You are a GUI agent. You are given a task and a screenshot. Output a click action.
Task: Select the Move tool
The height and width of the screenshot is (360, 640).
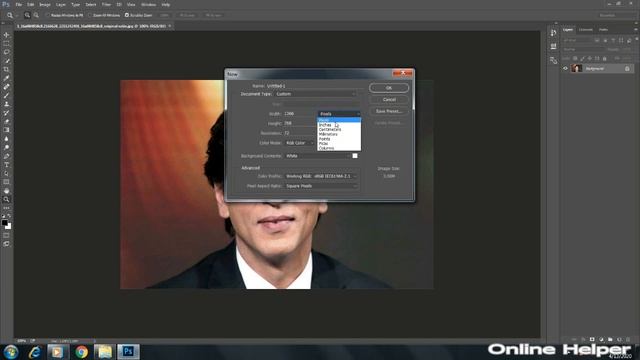pyautogui.click(x=6, y=35)
